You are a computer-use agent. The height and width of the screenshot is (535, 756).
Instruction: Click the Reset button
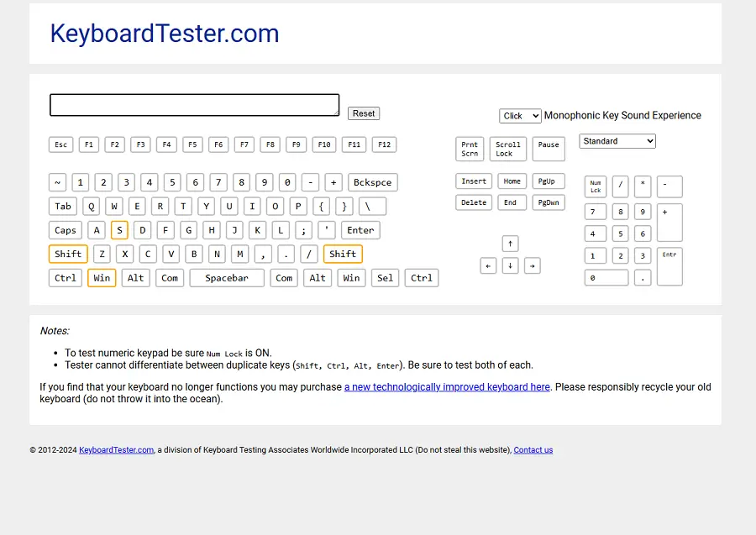coord(363,113)
